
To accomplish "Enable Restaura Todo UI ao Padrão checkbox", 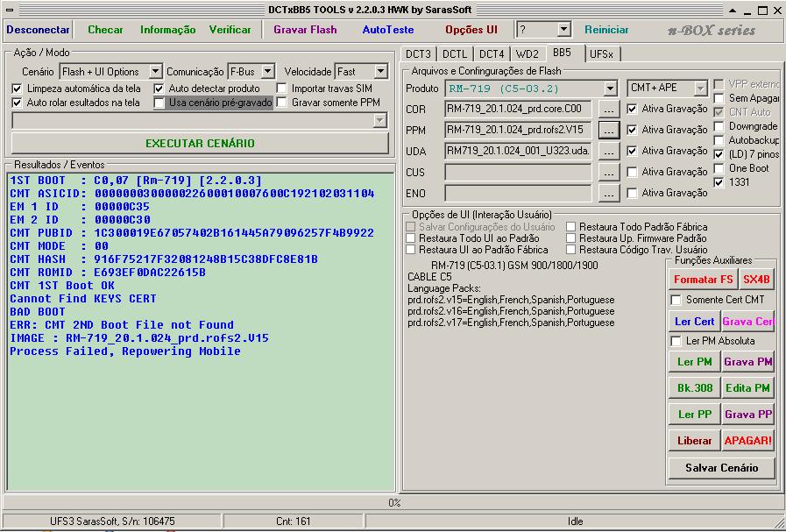I will [411, 238].
